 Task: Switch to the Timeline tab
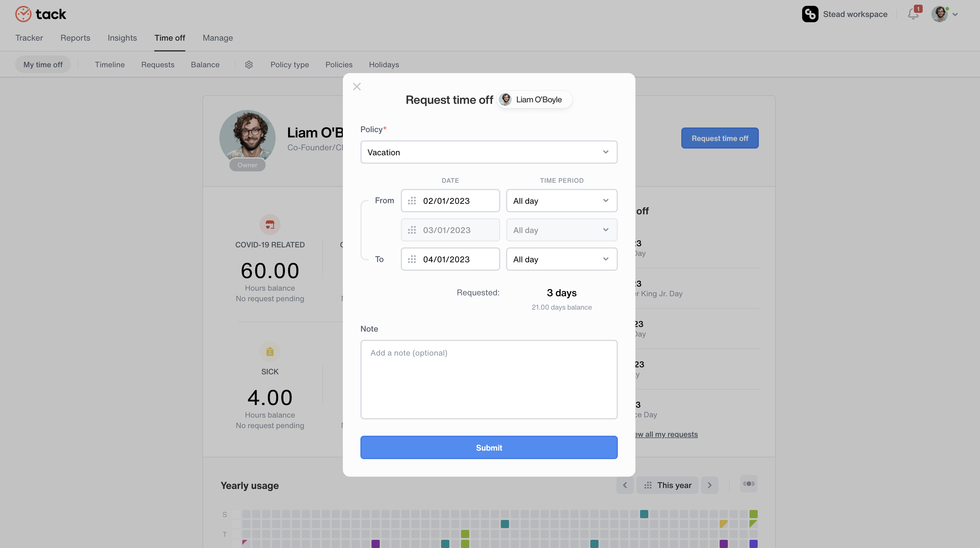tap(110, 64)
